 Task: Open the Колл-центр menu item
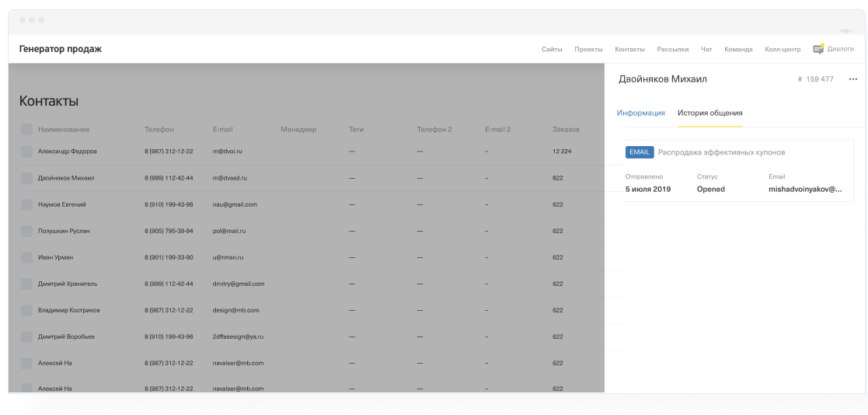pos(783,49)
